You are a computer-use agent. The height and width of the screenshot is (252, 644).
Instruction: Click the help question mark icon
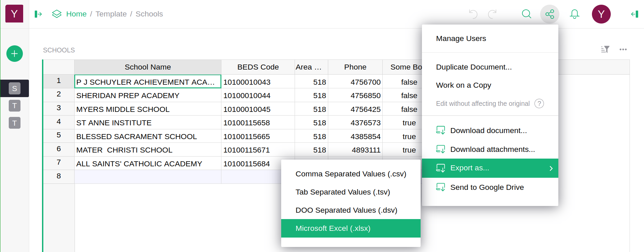(539, 103)
